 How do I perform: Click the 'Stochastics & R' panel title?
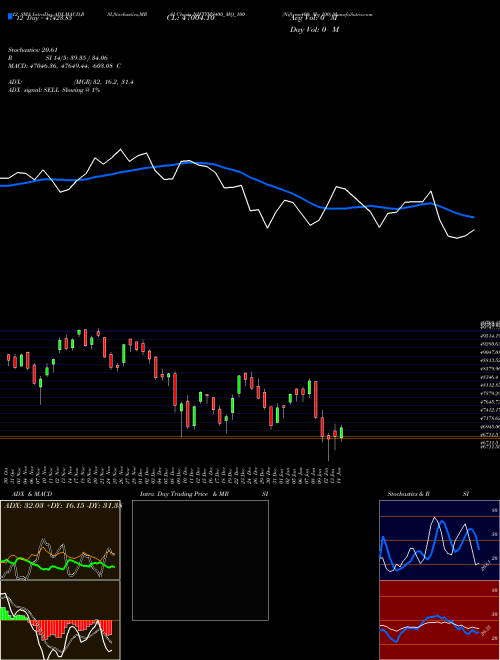(408, 494)
